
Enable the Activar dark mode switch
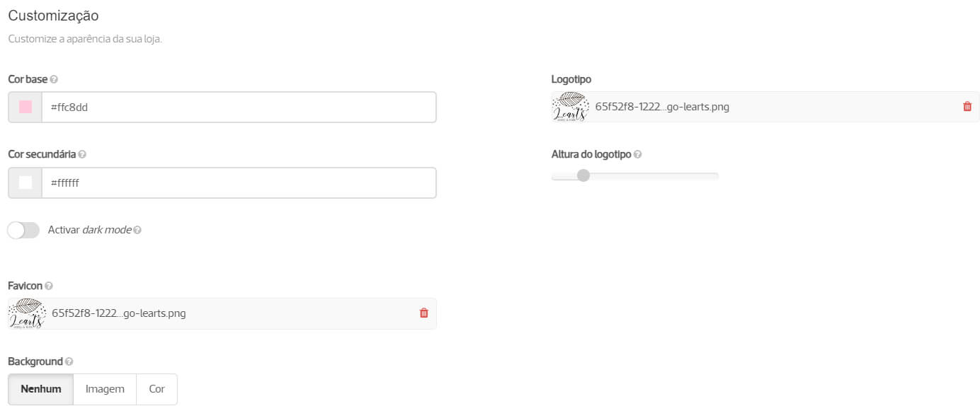(x=24, y=230)
